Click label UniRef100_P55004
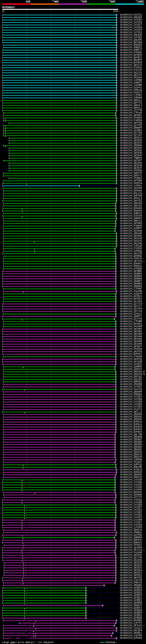Image resolution: width=146 pixels, height=644 pixels. [131, 583]
